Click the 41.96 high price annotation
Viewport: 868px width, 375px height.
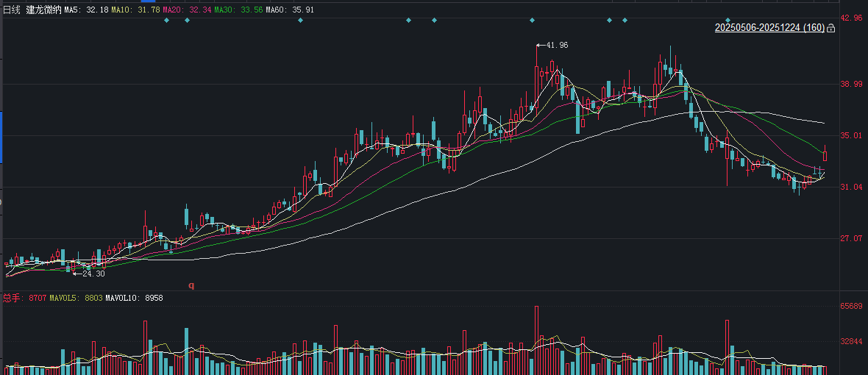click(556, 46)
